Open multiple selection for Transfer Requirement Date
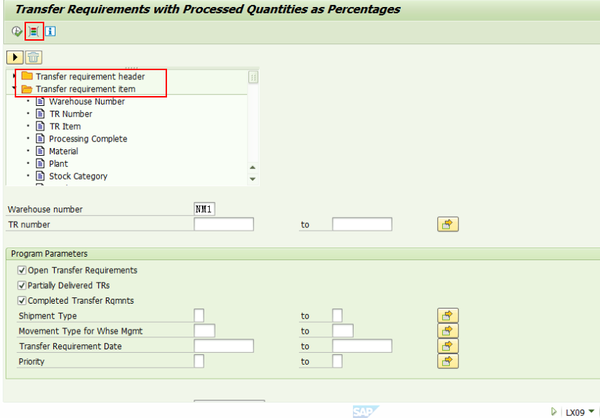Viewport: 600px width, 418px height. pos(448,346)
